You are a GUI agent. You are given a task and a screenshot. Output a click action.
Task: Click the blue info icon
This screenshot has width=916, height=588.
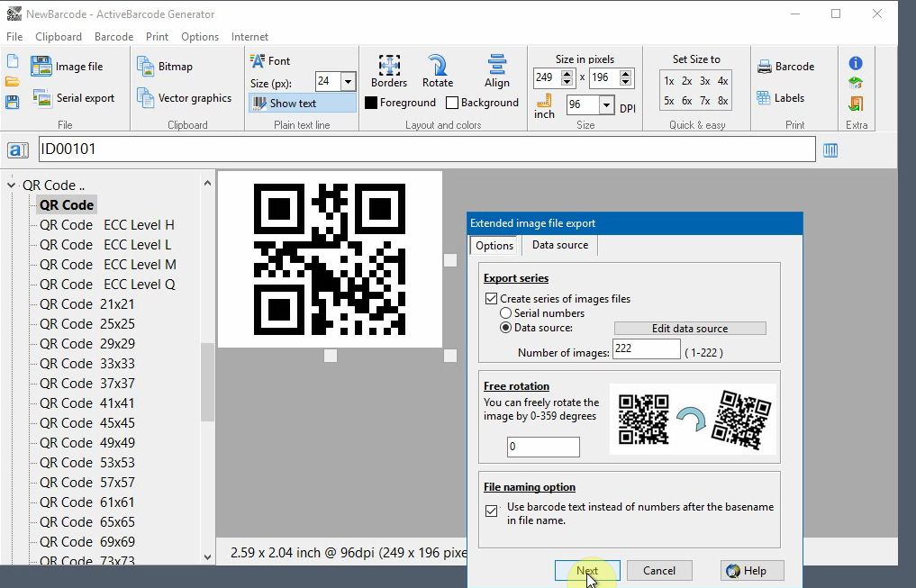tap(856, 63)
